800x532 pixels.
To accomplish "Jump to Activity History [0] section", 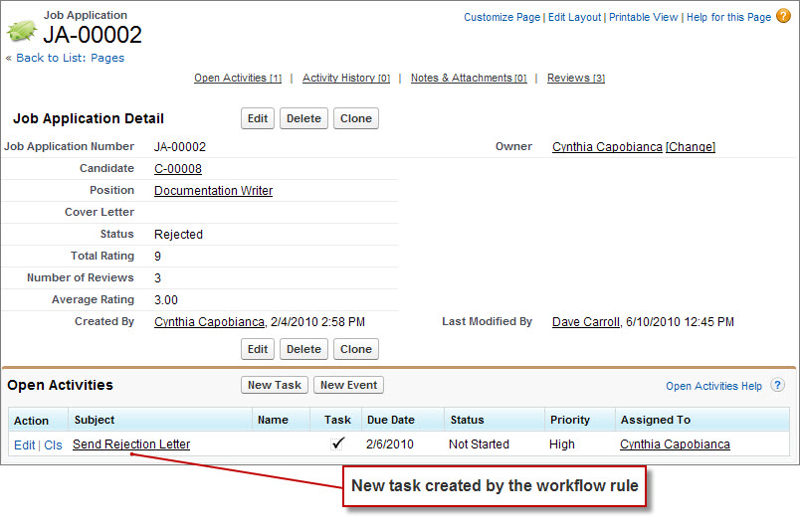I will pyautogui.click(x=346, y=78).
